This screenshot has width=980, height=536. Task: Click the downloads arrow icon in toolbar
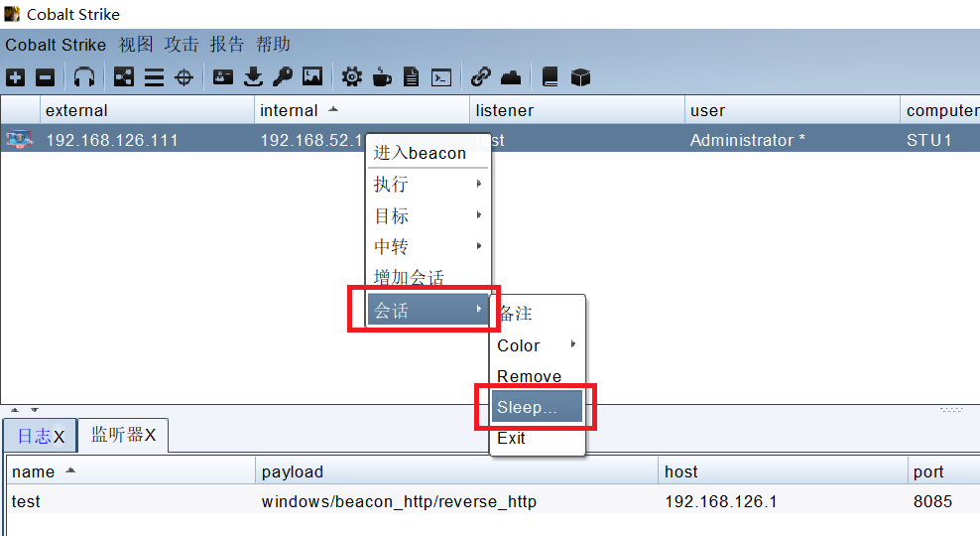click(x=253, y=77)
